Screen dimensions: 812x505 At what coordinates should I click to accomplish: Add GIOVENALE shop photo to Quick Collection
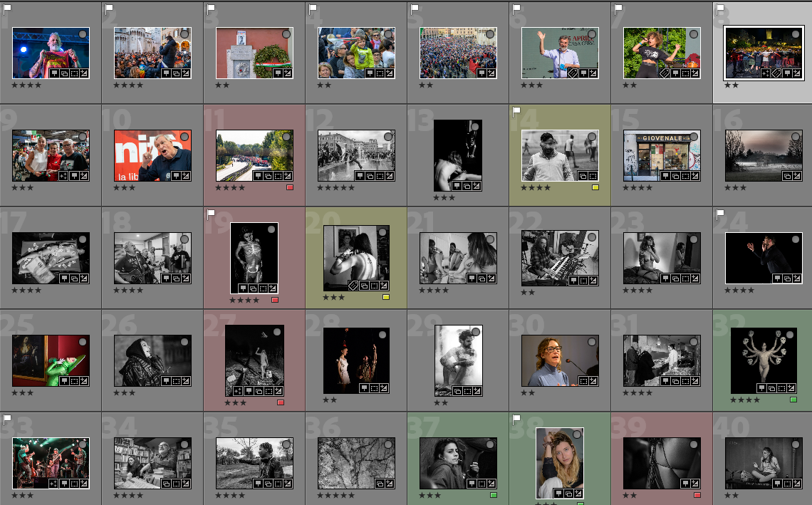click(x=693, y=136)
